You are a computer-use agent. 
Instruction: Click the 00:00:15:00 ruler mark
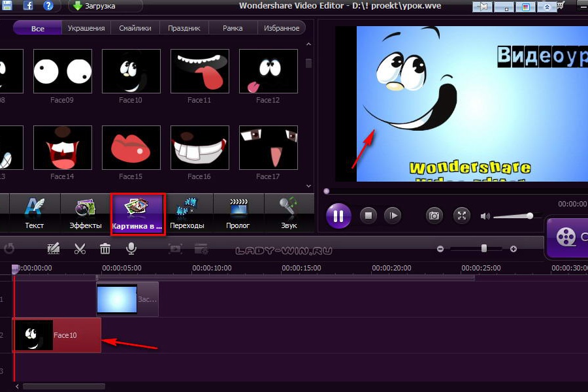[301, 269]
